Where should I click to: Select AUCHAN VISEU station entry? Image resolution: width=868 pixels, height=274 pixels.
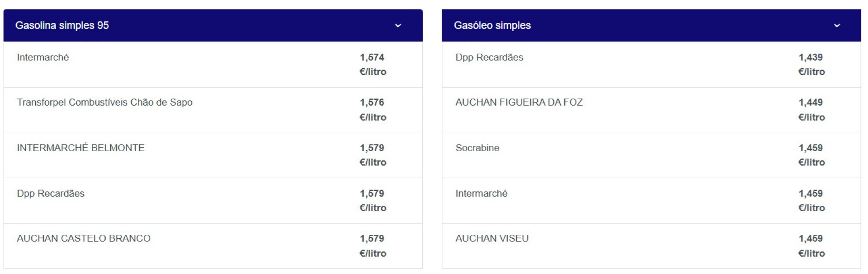coord(492,238)
